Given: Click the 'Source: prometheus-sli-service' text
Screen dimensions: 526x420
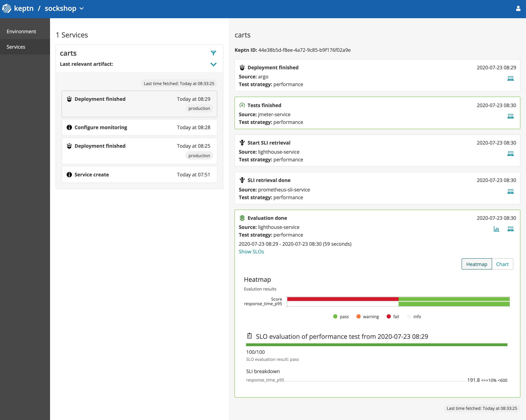Looking at the screenshot, I should point(274,190).
